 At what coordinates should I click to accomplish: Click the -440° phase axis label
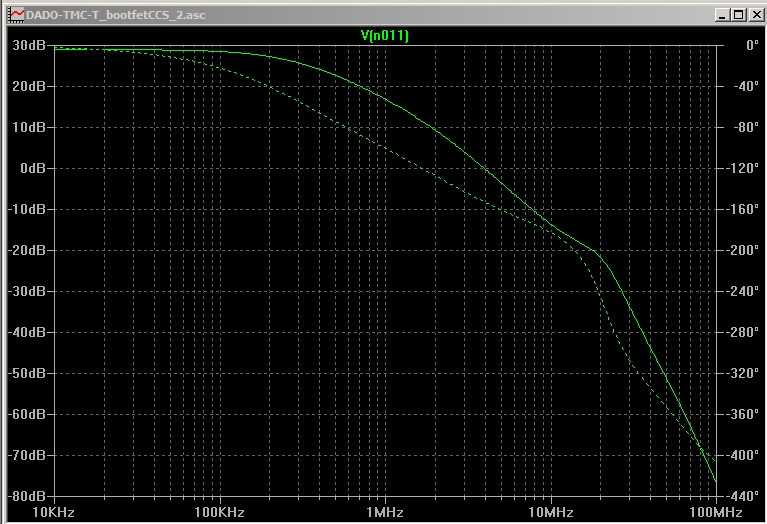[742, 496]
